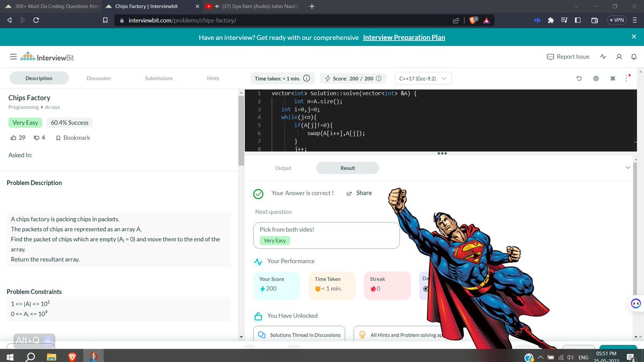Viewport: 644px width, 362px height.
Task: Click the info icon beside Score
Action: (x=378, y=78)
